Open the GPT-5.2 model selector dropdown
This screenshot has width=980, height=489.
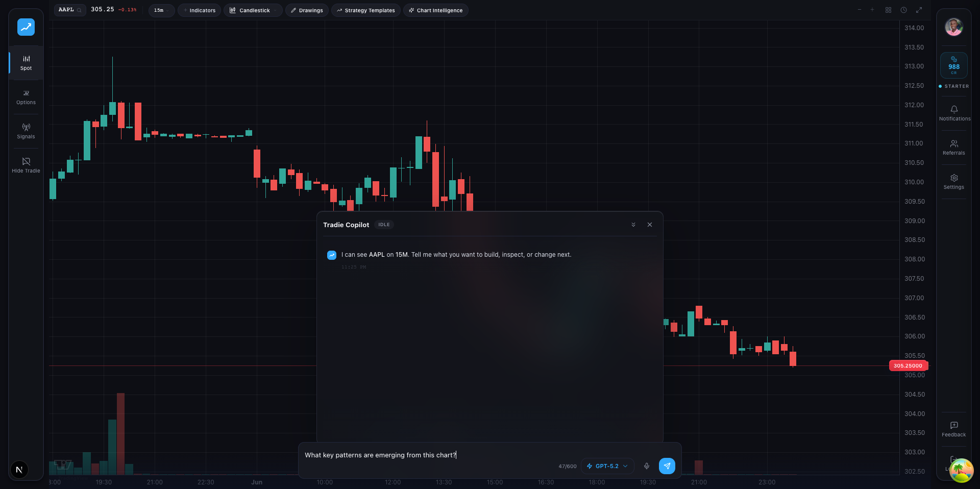coord(607,466)
